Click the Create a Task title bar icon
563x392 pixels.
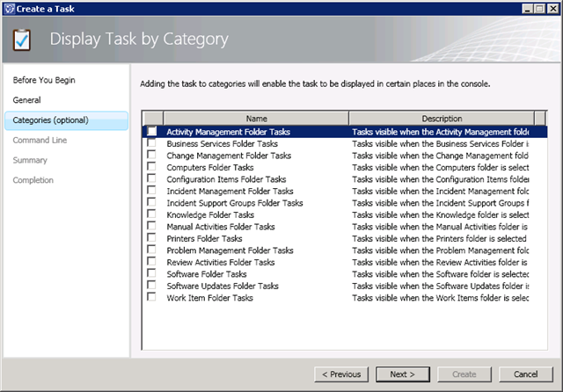[9, 8]
